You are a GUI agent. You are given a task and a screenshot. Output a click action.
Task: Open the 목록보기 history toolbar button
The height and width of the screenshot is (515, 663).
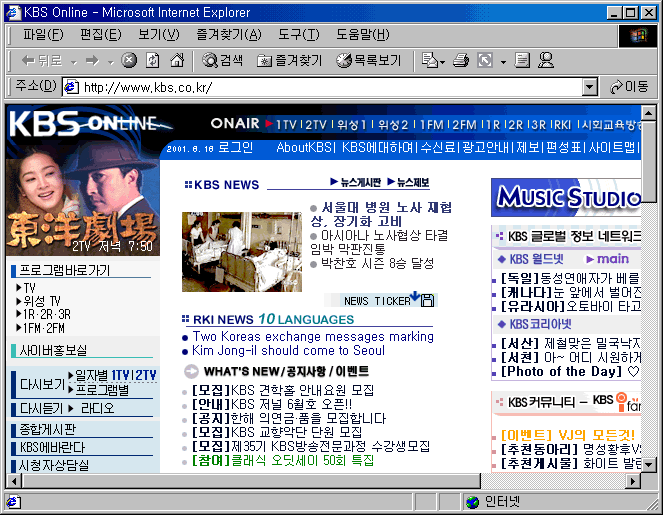368,60
